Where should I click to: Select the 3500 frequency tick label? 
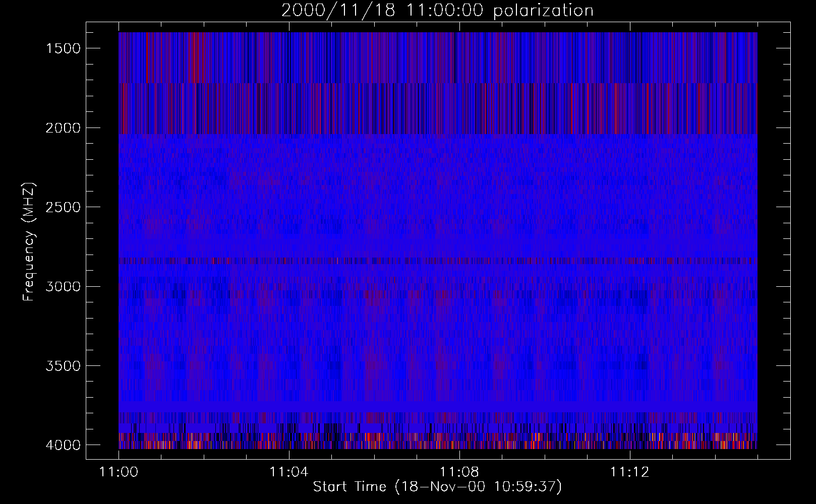click(x=63, y=366)
